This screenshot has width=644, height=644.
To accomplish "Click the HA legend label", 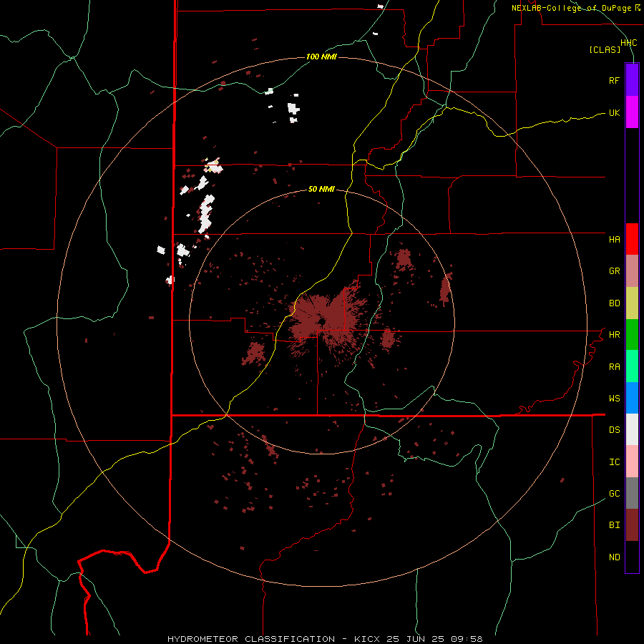I will pos(614,239).
